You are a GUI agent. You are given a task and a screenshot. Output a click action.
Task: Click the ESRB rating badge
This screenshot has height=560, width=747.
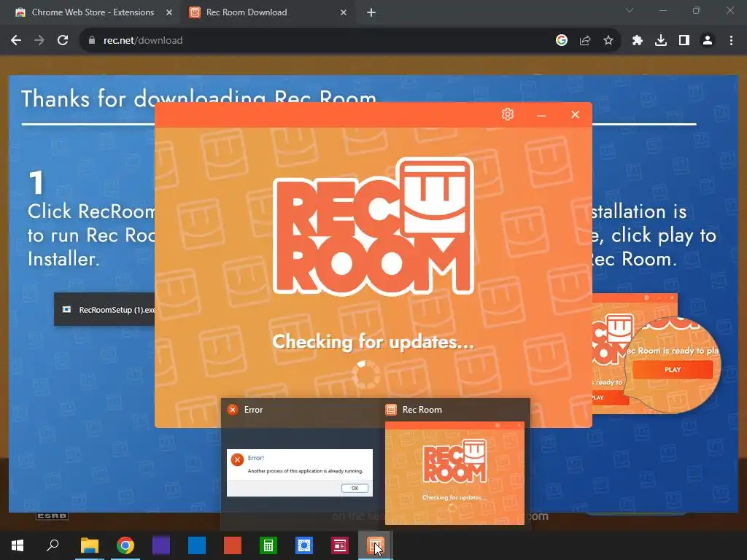point(52,516)
